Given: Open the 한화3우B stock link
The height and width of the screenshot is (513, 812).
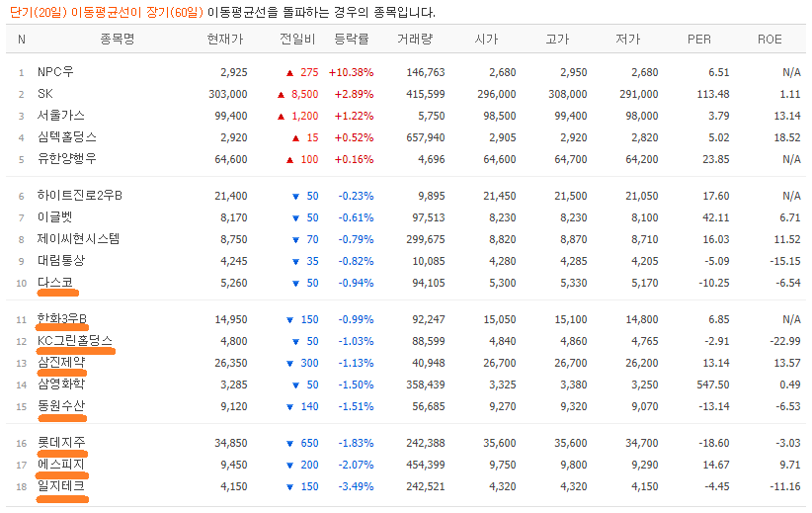Looking at the screenshot, I should point(62,319).
